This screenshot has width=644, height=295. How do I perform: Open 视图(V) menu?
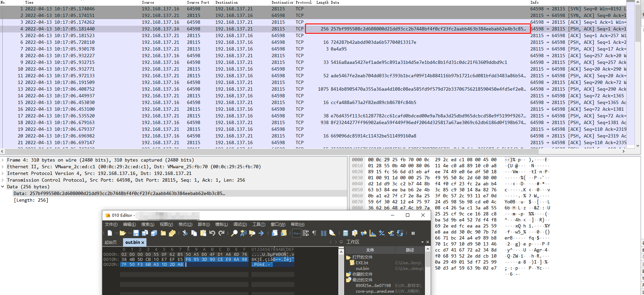click(x=166, y=224)
